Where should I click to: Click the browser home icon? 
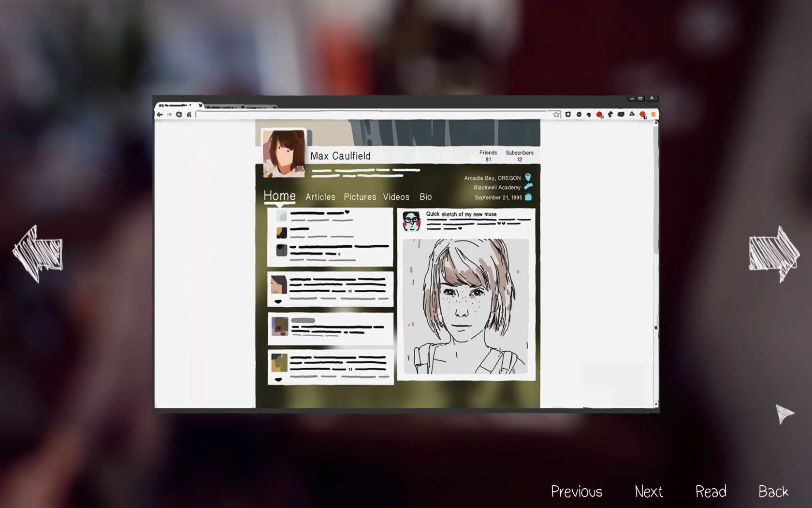189,115
